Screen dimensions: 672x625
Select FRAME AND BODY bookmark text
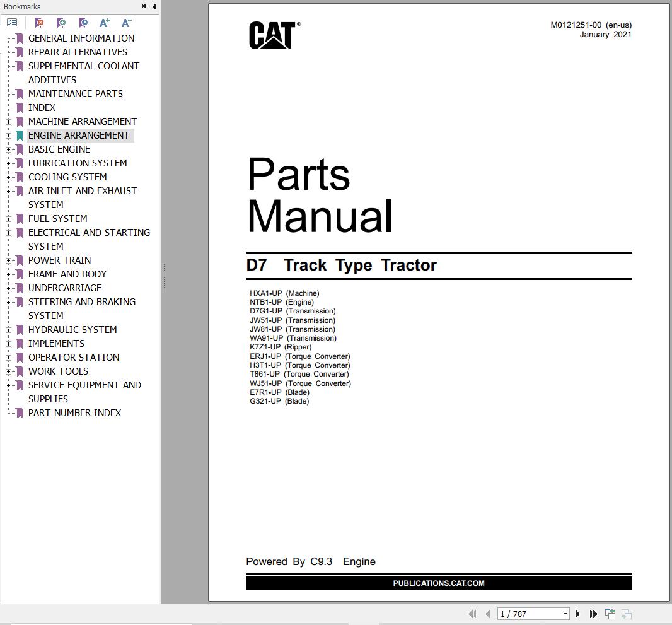[67, 274]
